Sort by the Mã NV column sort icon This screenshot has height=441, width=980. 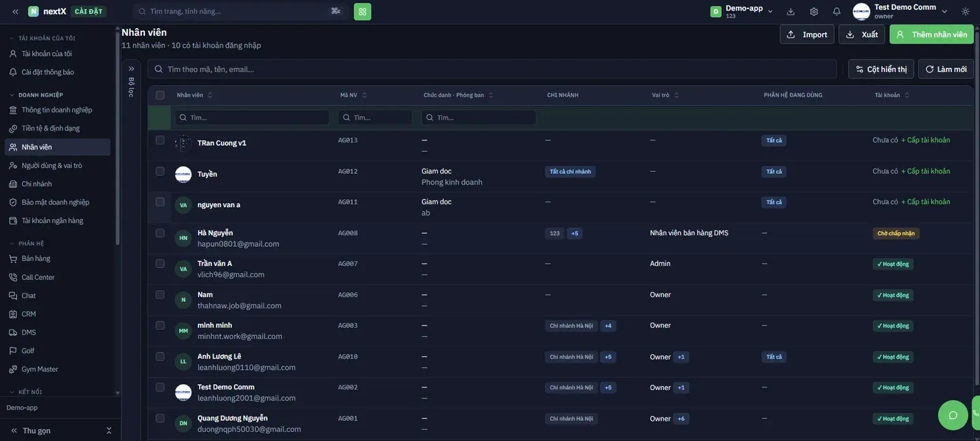tap(364, 95)
